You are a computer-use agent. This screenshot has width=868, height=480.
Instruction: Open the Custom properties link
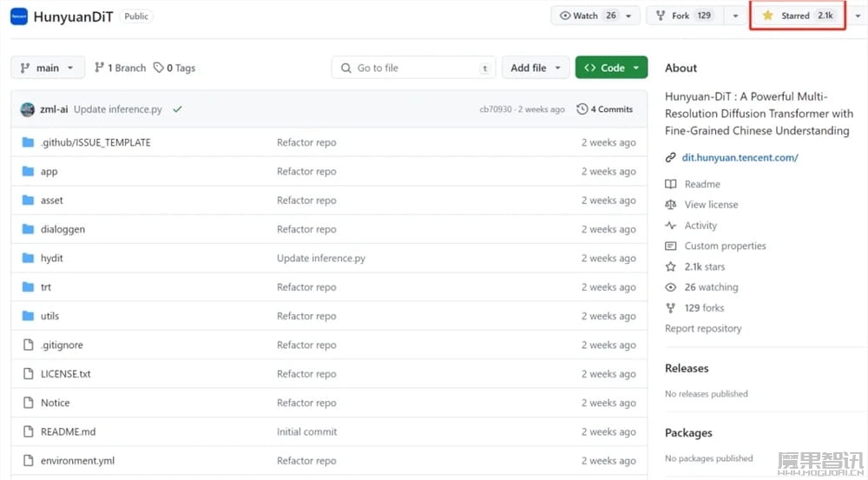(725, 246)
